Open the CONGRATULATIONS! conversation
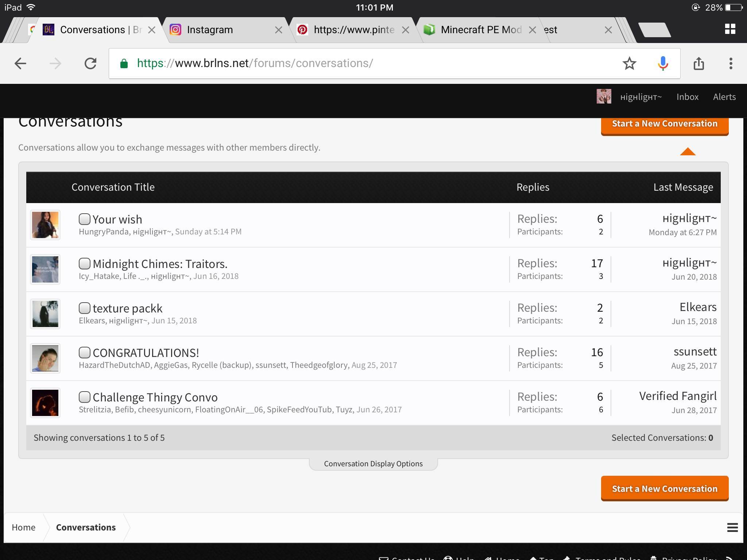 click(146, 353)
